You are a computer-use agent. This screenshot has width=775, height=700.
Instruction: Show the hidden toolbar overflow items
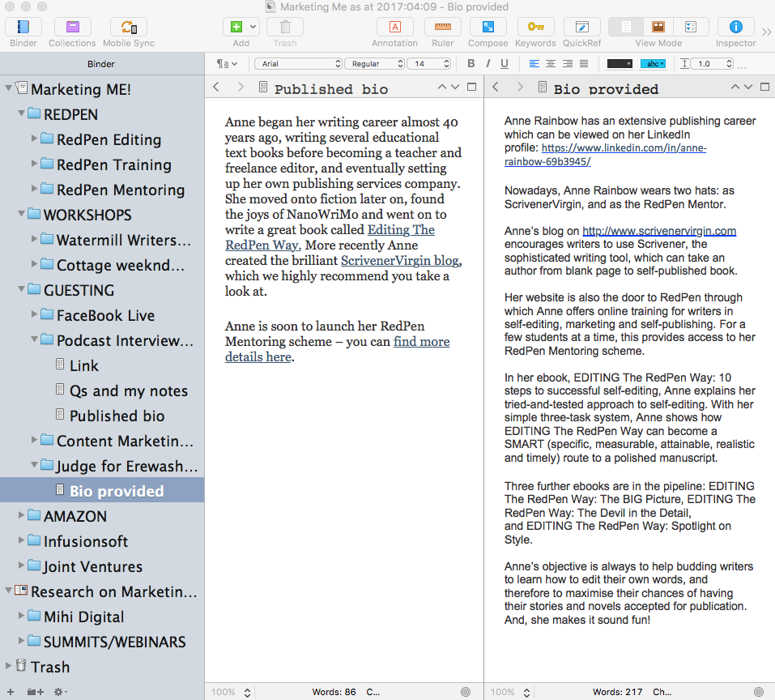tap(767, 32)
